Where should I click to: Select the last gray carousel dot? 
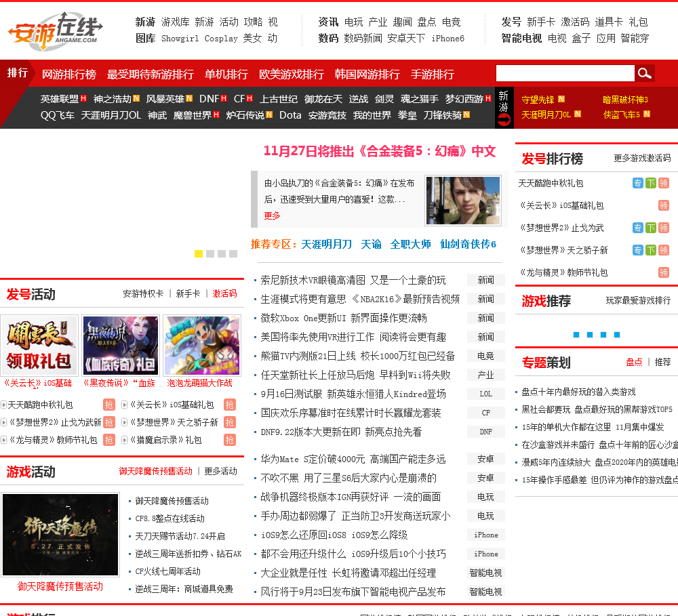tap(233, 253)
